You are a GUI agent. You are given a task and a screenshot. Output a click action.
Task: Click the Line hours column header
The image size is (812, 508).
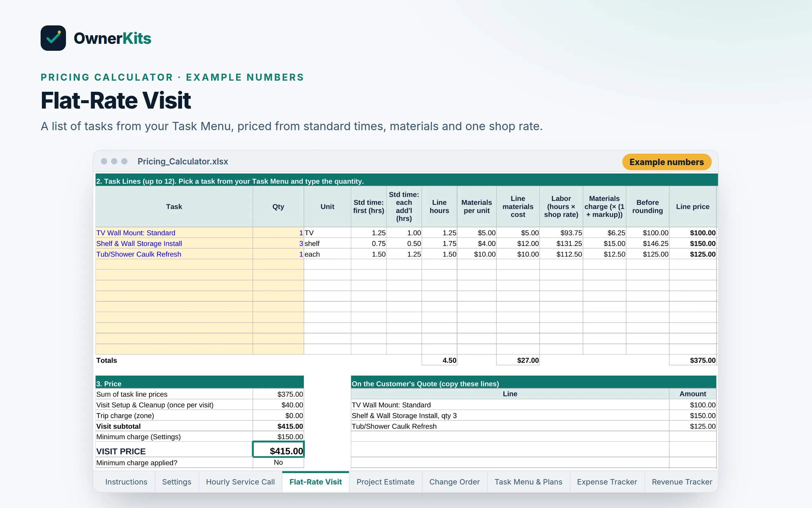(439, 207)
